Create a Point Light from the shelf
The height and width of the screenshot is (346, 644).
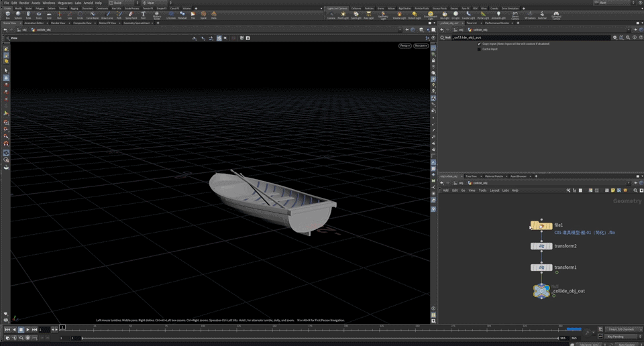point(343,15)
